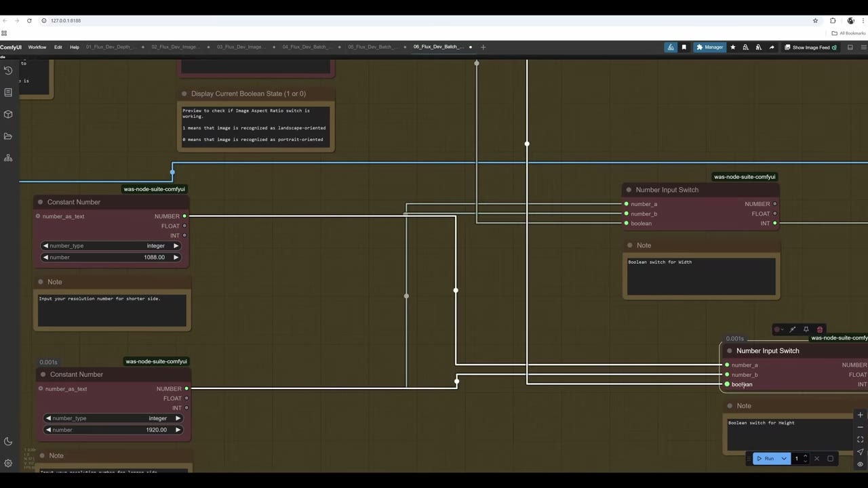This screenshot has width=868, height=488.
Task: Open settings gear in the sidebar
Action: (8, 464)
